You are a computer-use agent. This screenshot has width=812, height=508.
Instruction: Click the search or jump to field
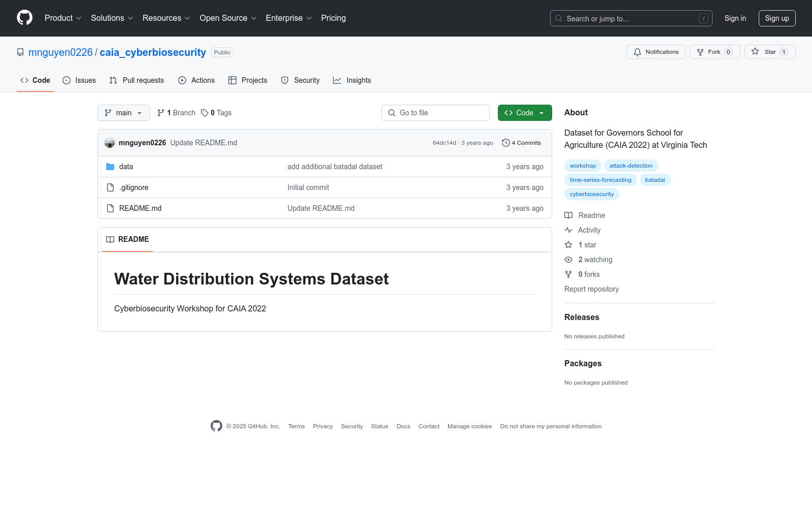(x=631, y=18)
